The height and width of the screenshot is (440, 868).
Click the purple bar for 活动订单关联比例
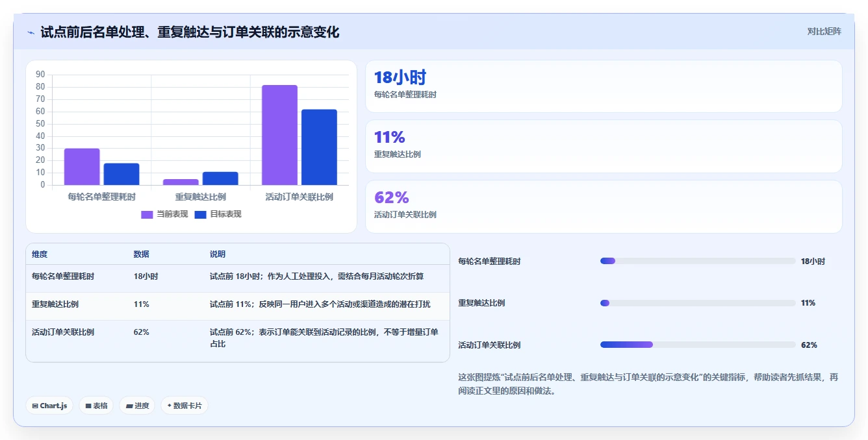pyautogui.click(x=279, y=135)
